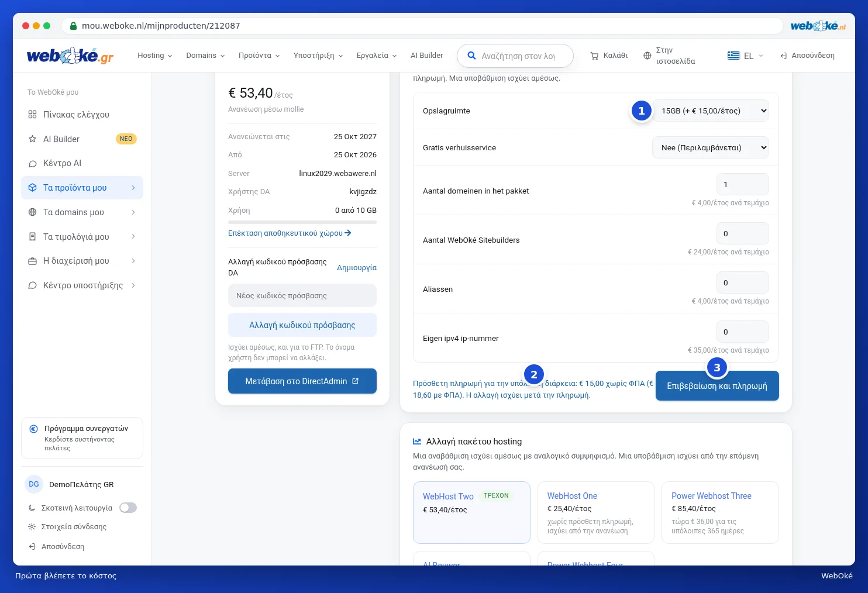Click Επιβεβαίωση και πληρωμή button

[x=717, y=386]
